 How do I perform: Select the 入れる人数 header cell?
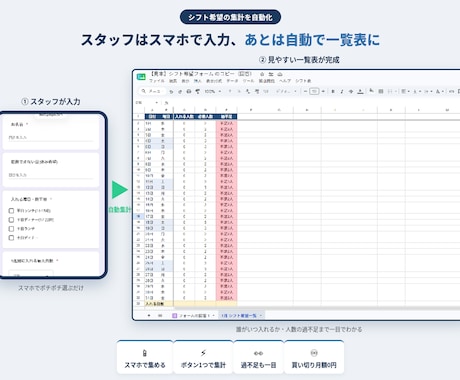(x=184, y=116)
